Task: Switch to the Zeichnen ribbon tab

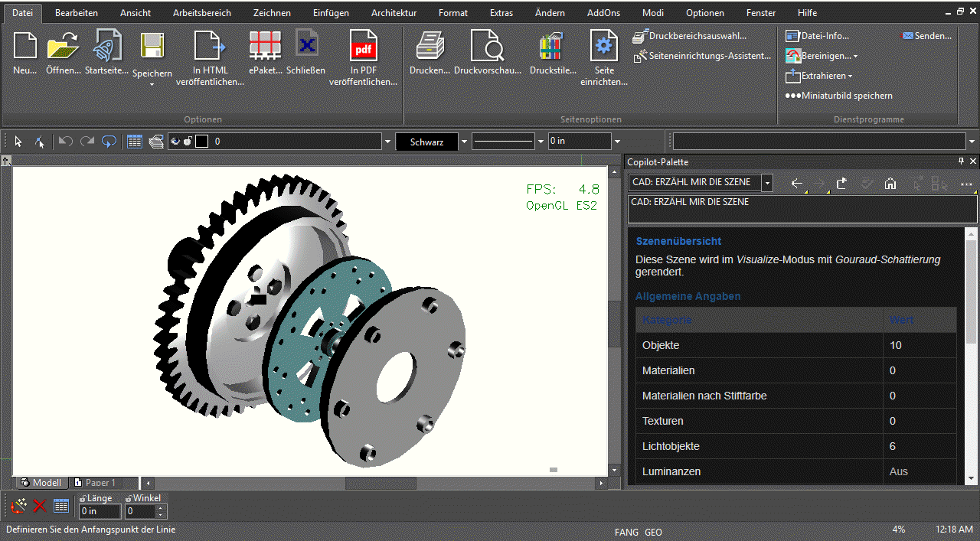Action: [272, 13]
